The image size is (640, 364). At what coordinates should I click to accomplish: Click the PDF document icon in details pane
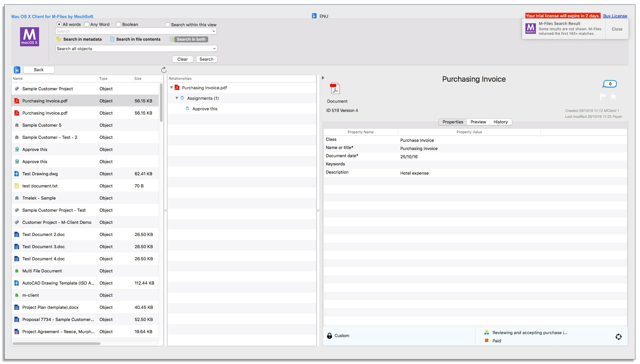click(335, 88)
